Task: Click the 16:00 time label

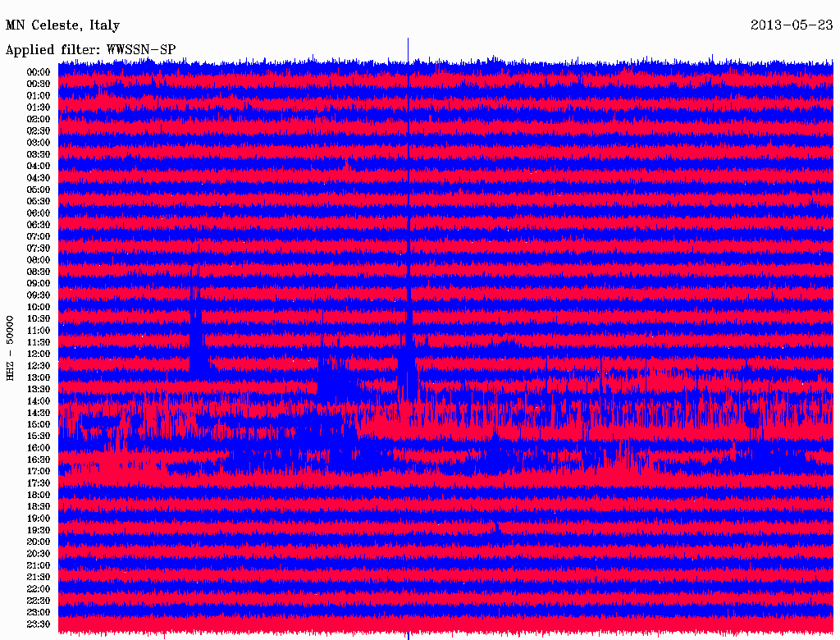Action: [39, 448]
